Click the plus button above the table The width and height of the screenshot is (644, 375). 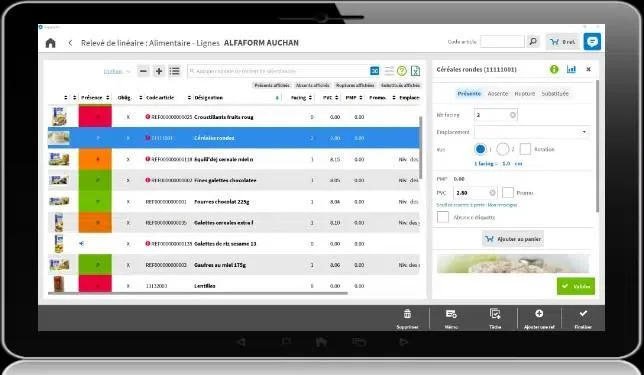coord(159,71)
